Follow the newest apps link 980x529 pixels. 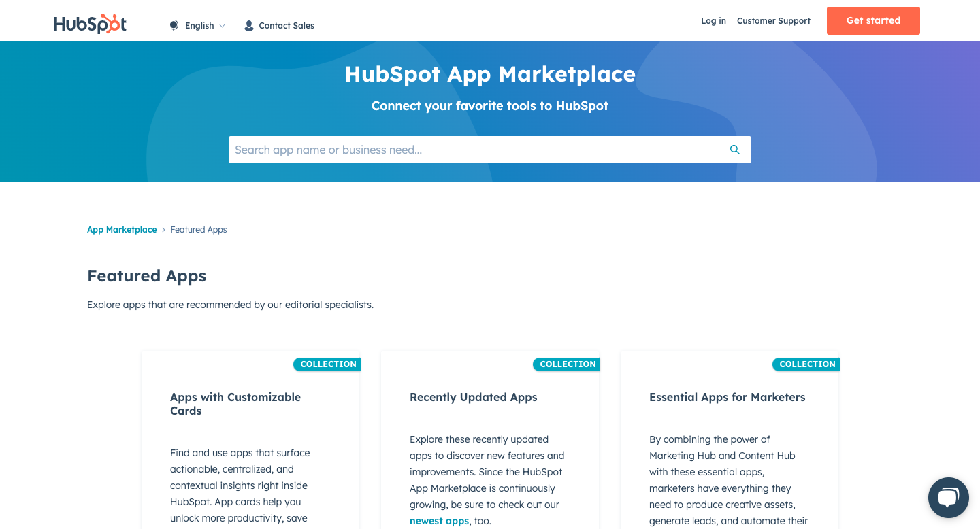439,521
